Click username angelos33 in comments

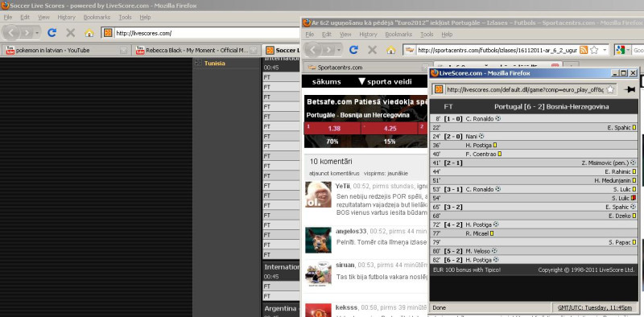(x=351, y=231)
